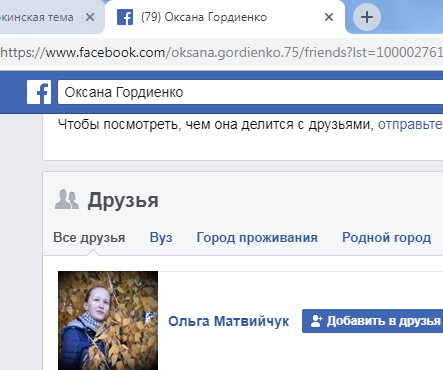Focus the browser address bar with the facebook.com URL
This screenshot has width=443, height=370.
click(221, 52)
